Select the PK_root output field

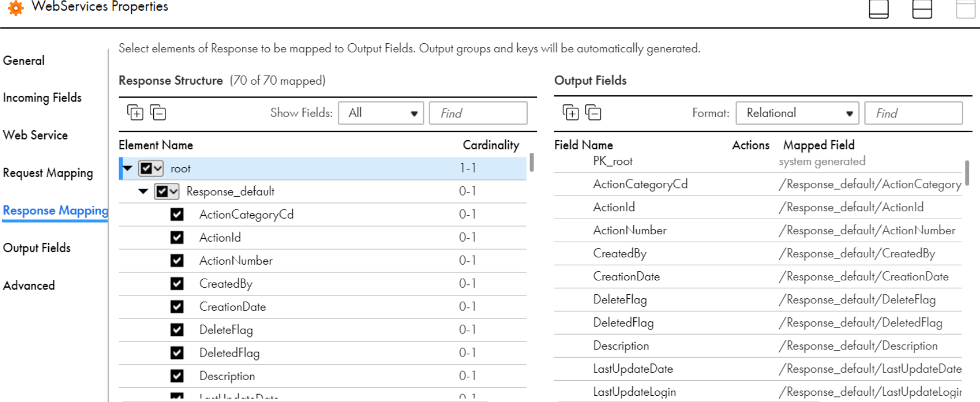pos(613,161)
